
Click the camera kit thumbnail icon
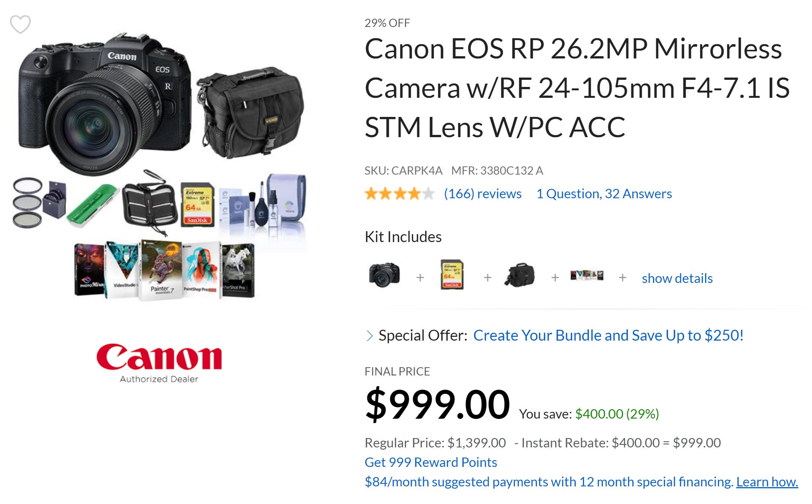[384, 275]
